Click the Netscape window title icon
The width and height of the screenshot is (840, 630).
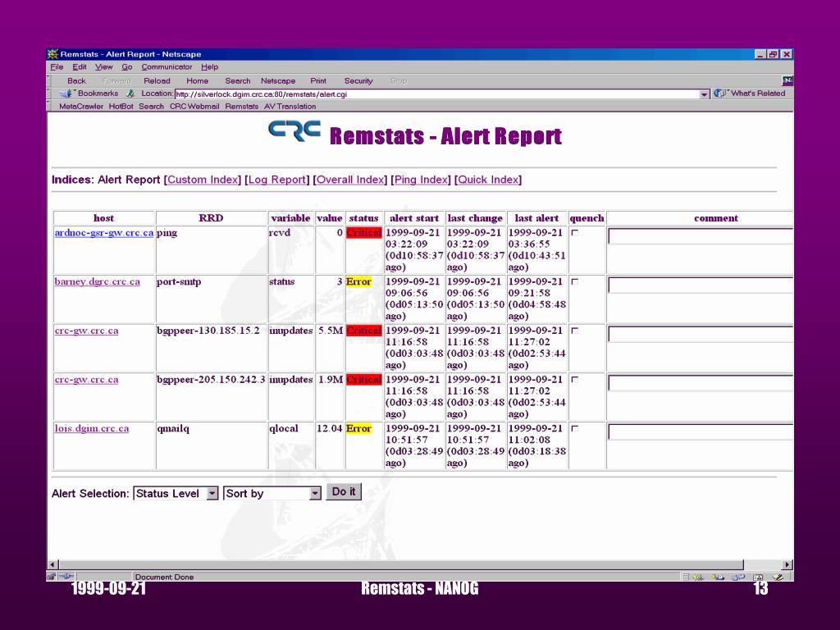coord(53,54)
